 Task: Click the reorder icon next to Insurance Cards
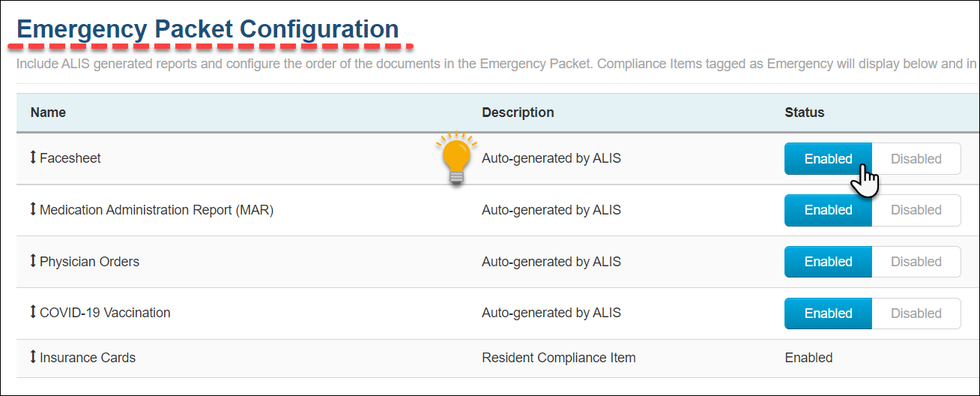[x=33, y=358]
